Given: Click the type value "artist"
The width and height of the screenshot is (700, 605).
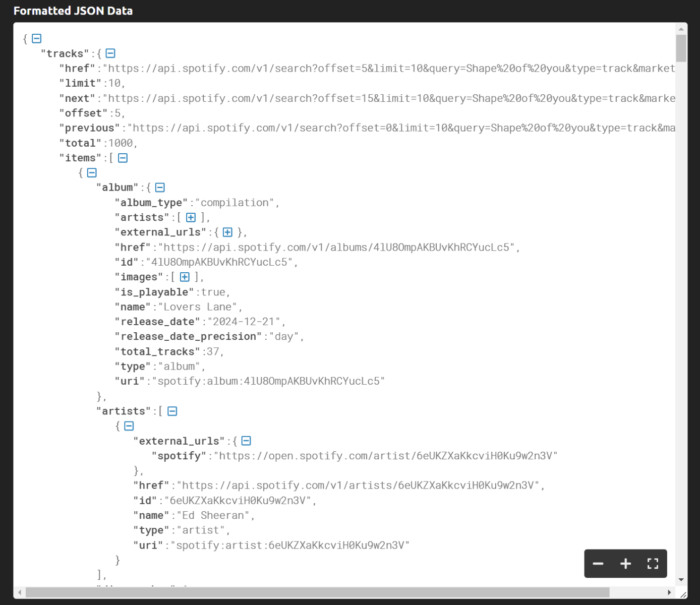Looking at the screenshot, I should [x=201, y=530].
